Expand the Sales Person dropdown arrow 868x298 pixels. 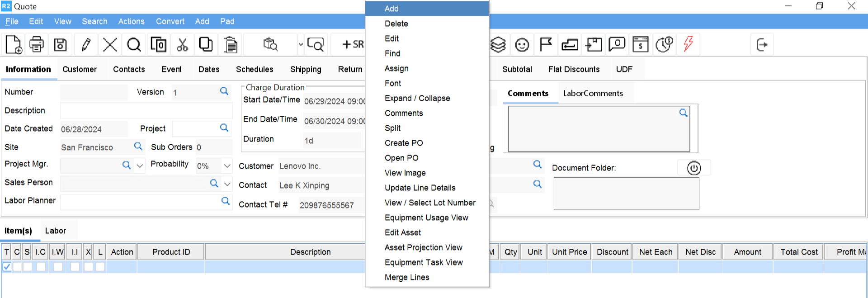(x=227, y=184)
